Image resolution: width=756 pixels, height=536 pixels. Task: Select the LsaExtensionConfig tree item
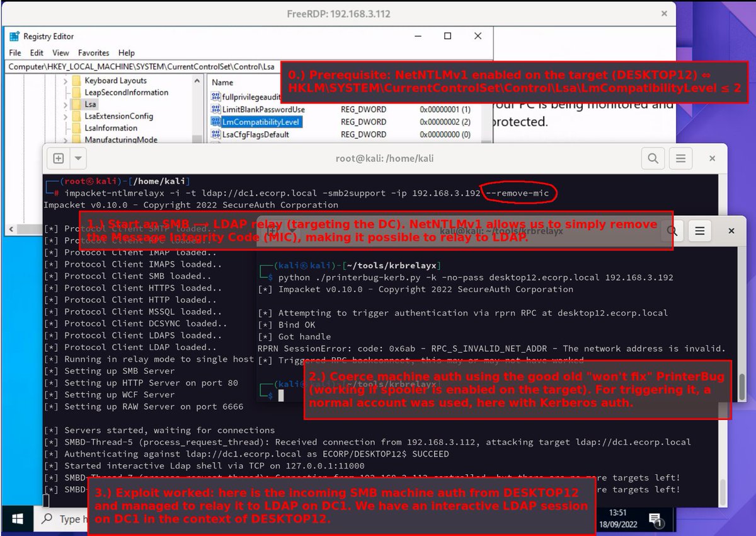click(118, 117)
